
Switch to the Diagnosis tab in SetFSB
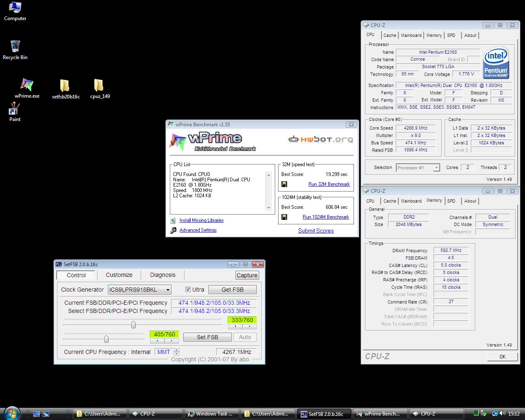point(162,275)
